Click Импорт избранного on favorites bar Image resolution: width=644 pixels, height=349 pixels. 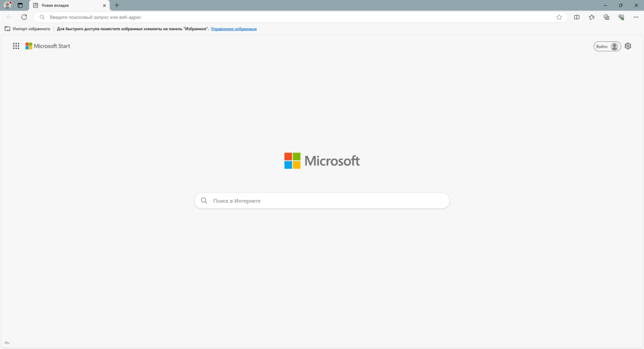(27, 29)
